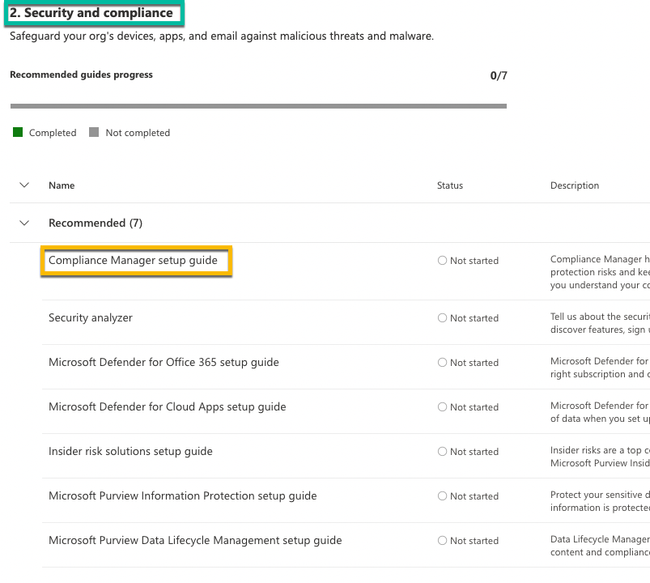650x583 pixels.
Task: Click the 0/7 progress count
Action: click(498, 75)
